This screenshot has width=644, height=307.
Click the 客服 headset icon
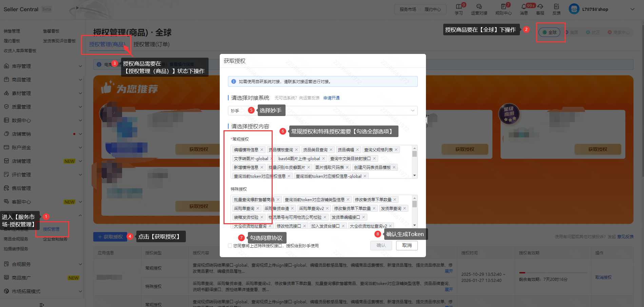click(540, 6)
